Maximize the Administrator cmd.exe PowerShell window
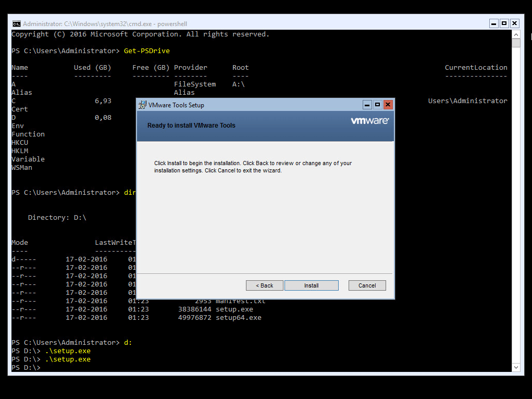The height and width of the screenshot is (399, 532). (x=504, y=23)
